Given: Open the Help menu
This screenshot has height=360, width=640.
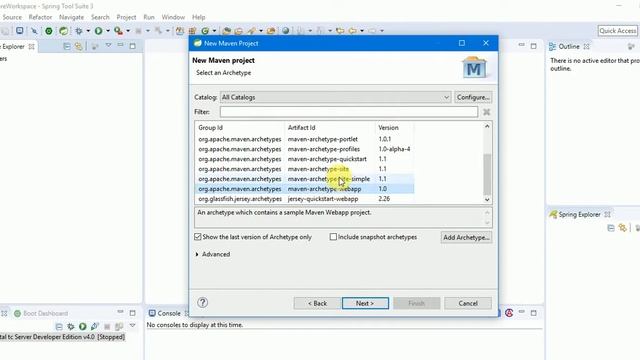Looking at the screenshot, I should coord(198,17).
